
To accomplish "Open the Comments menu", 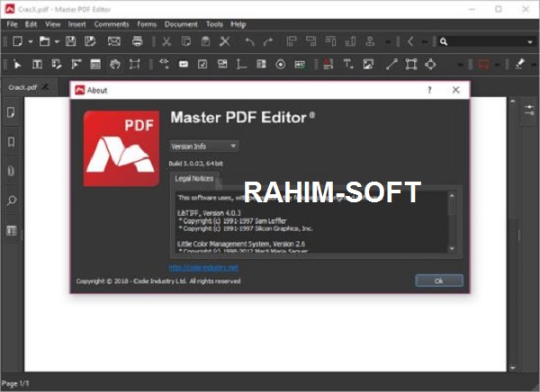I will (x=112, y=24).
